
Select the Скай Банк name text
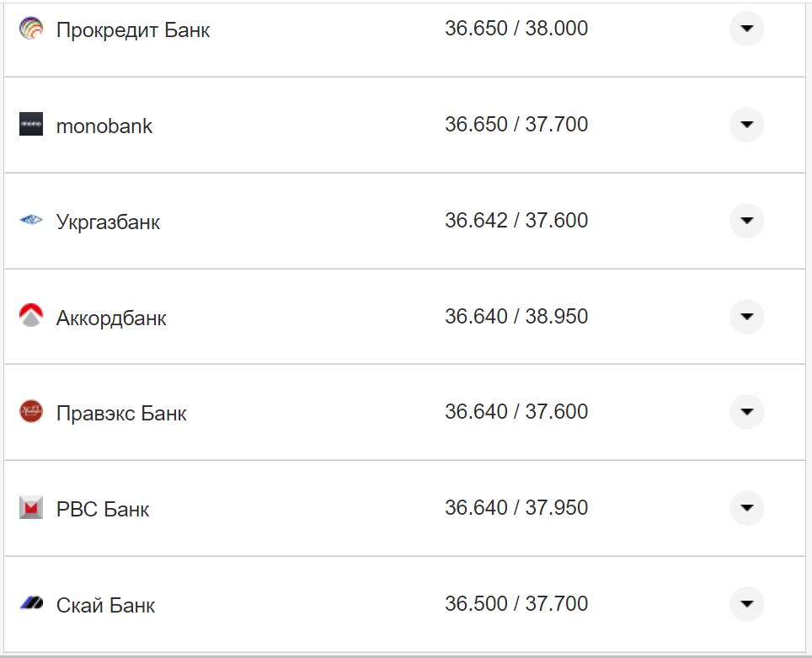105,606
